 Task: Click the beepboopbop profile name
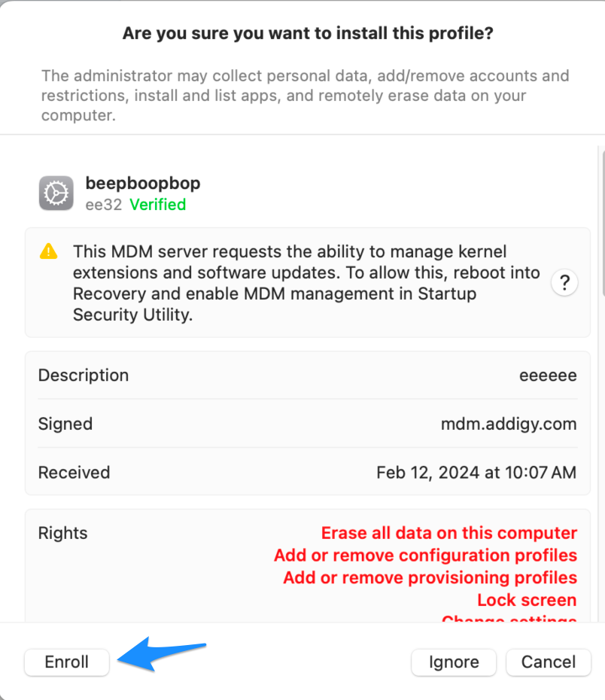(143, 183)
